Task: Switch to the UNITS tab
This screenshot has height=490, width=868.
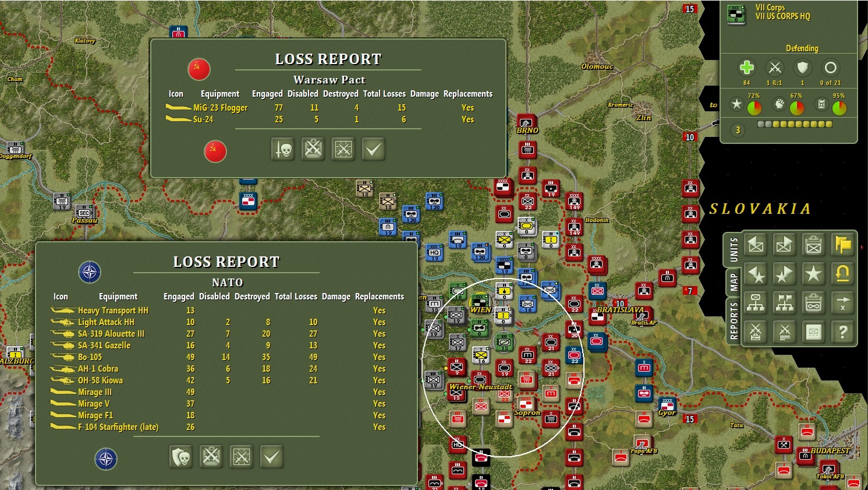Action: point(733,249)
